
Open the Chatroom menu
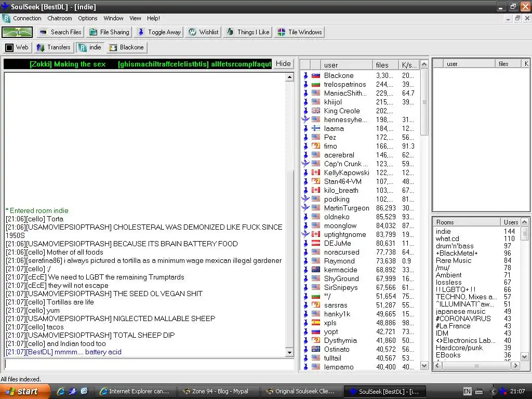click(x=60, y=18)
